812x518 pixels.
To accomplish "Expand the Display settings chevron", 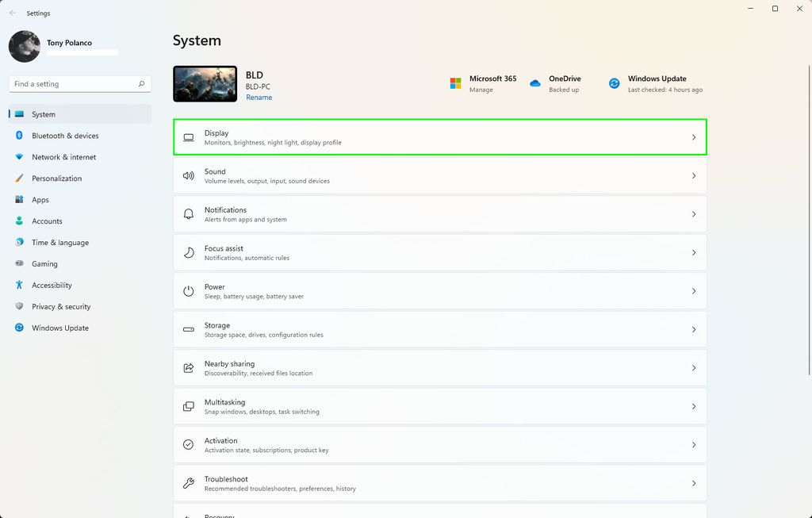I will click(694, 137).
